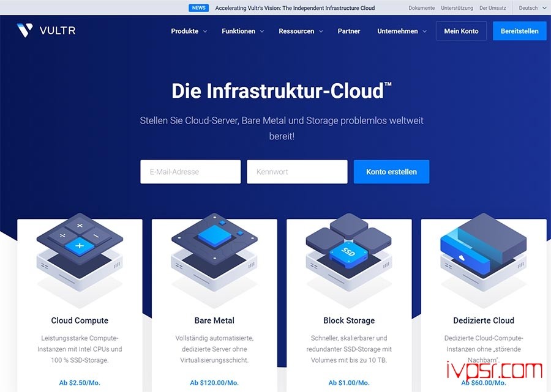This screenshot has width=551, height=392.
Task: Open the Der Umsatz link
Action: pyautogui.click(x=493, y=8)
